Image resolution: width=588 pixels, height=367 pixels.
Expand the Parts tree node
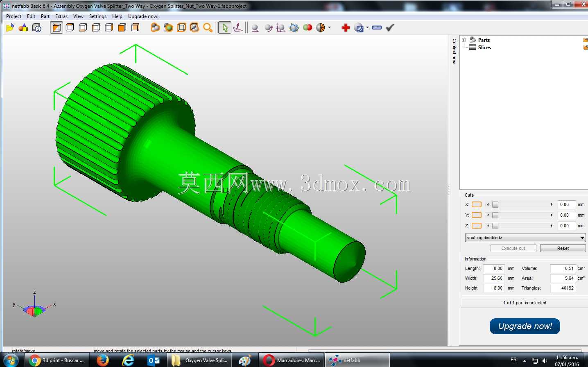point(464,40)
